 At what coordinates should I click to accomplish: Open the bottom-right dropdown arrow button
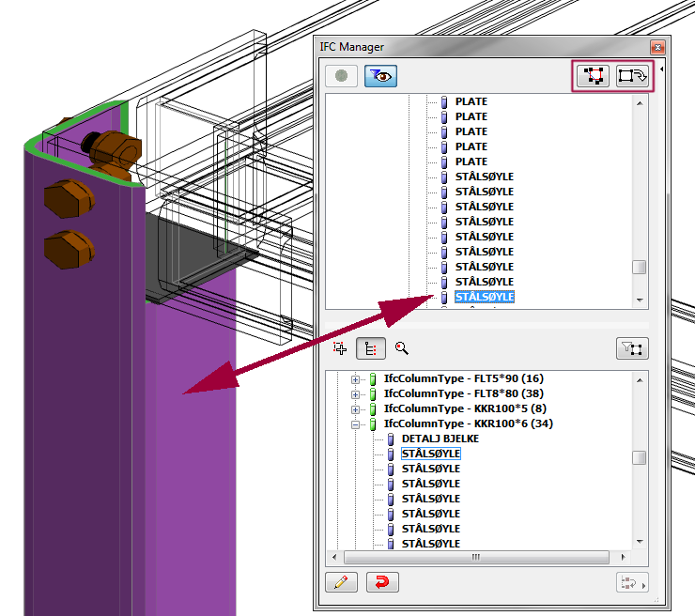click(632, 582)
